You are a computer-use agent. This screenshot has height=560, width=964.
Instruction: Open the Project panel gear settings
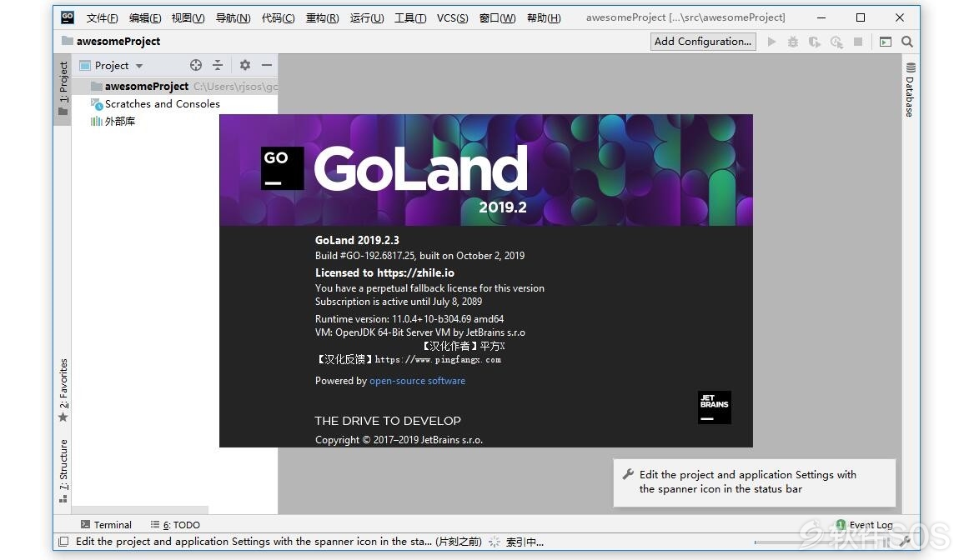244,65
